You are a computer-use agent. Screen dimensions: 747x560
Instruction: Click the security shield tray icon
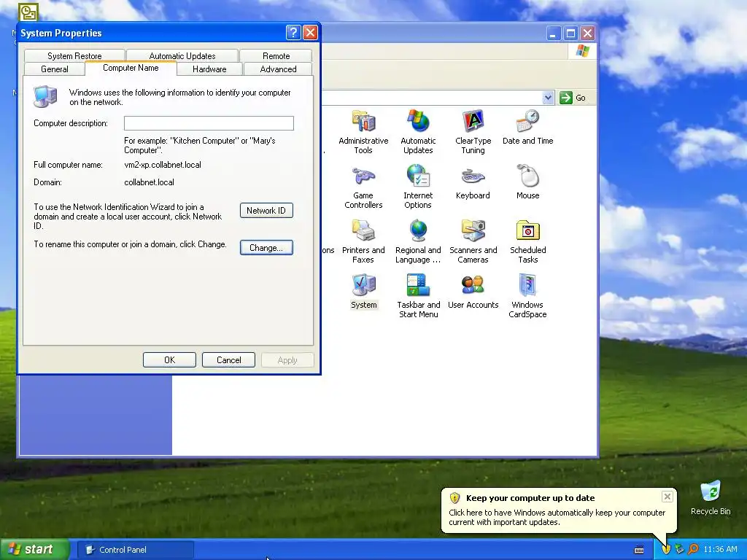coord(666,550)
